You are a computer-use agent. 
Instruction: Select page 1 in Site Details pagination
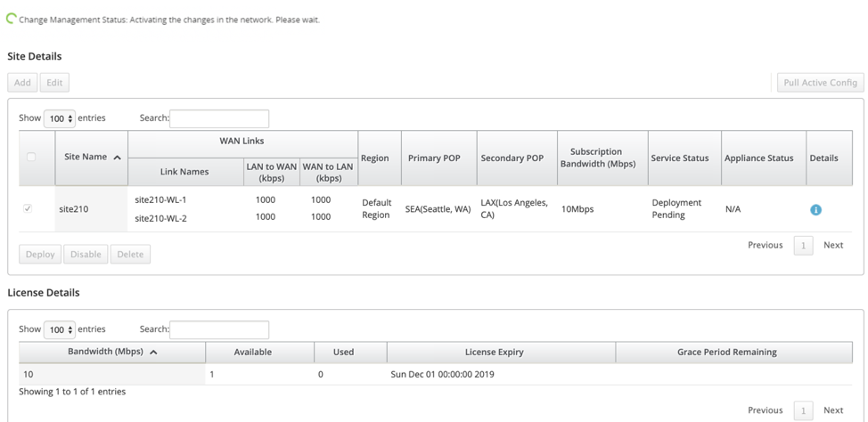tap(803, 246)
